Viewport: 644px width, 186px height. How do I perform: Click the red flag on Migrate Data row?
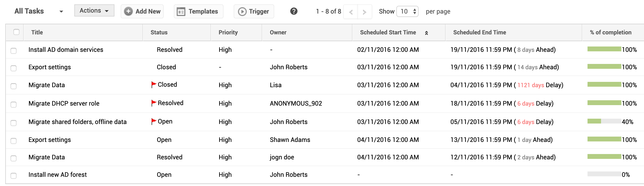(154, 85)
